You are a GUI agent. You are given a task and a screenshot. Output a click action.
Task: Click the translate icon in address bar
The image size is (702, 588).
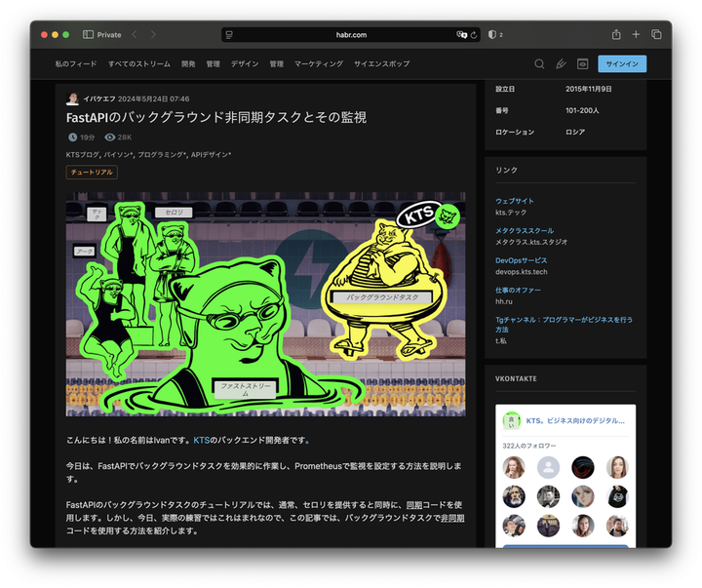(461, 34)
